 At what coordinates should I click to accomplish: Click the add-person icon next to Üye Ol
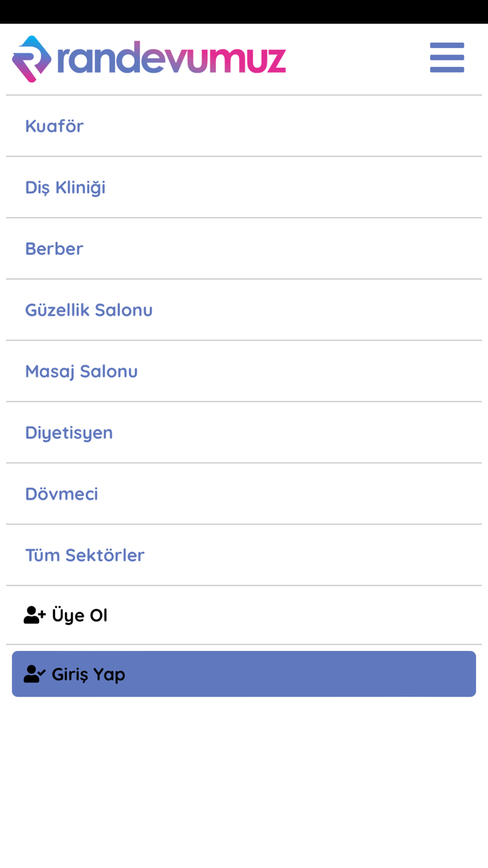point(34,615)
